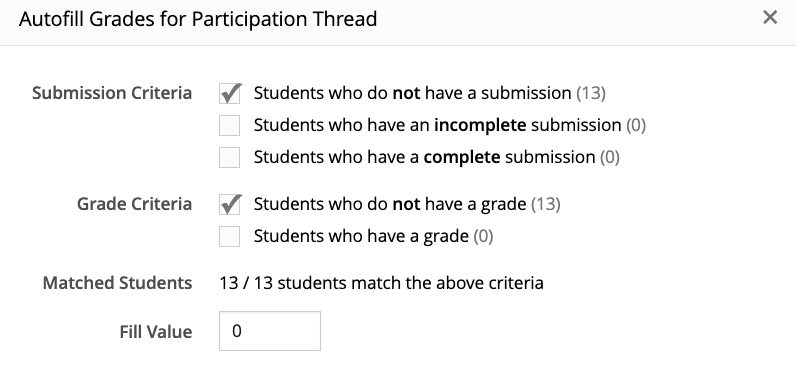Click the Fill Value label
796x374 pixels.
(156, 332)
